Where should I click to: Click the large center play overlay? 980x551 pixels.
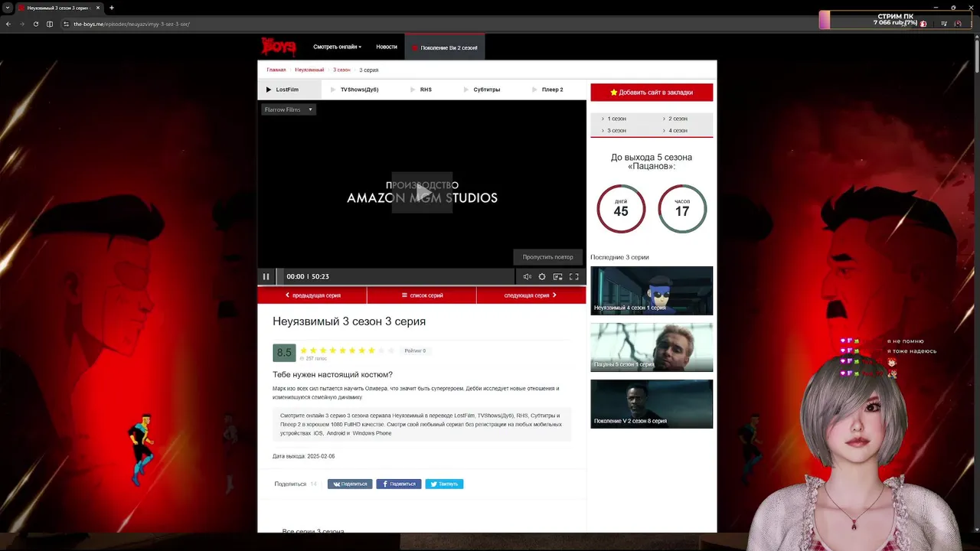(422, 192)
